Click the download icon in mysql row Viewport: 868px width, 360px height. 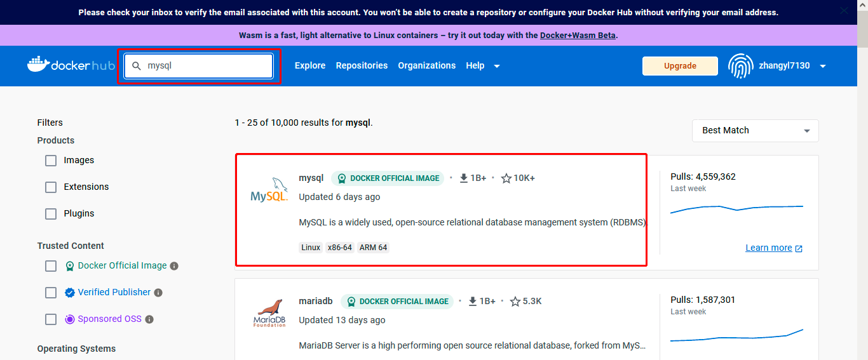click(464, 178)
